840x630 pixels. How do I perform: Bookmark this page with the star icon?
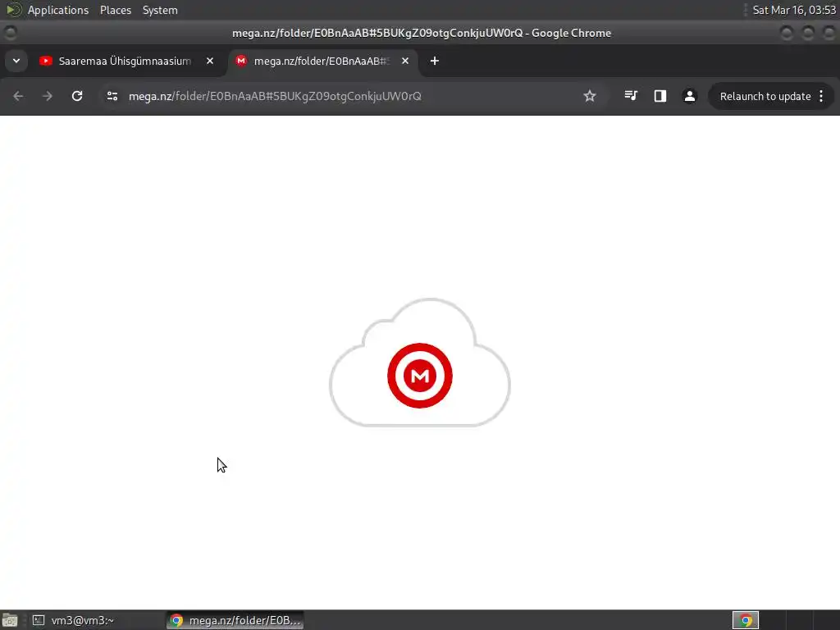coord(590,96)
